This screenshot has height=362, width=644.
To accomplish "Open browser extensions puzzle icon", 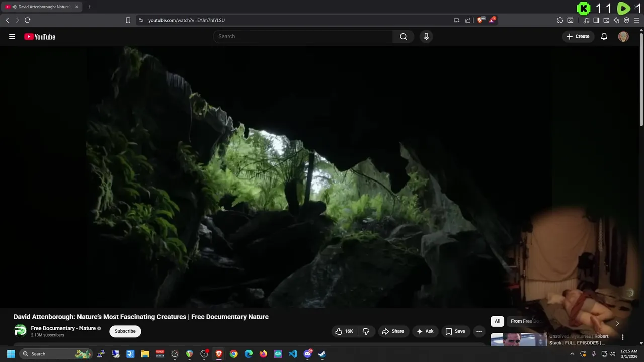I will coord(560,20).
